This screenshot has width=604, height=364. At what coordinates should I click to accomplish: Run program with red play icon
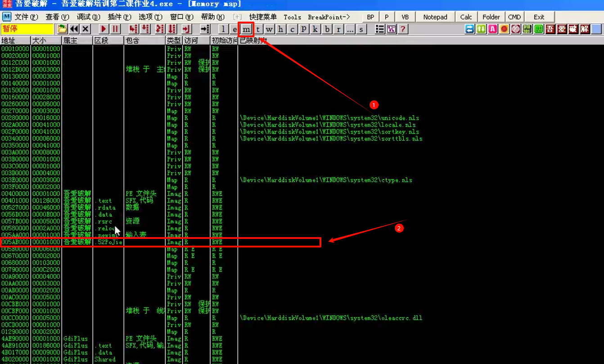click(x=104, y=29)
